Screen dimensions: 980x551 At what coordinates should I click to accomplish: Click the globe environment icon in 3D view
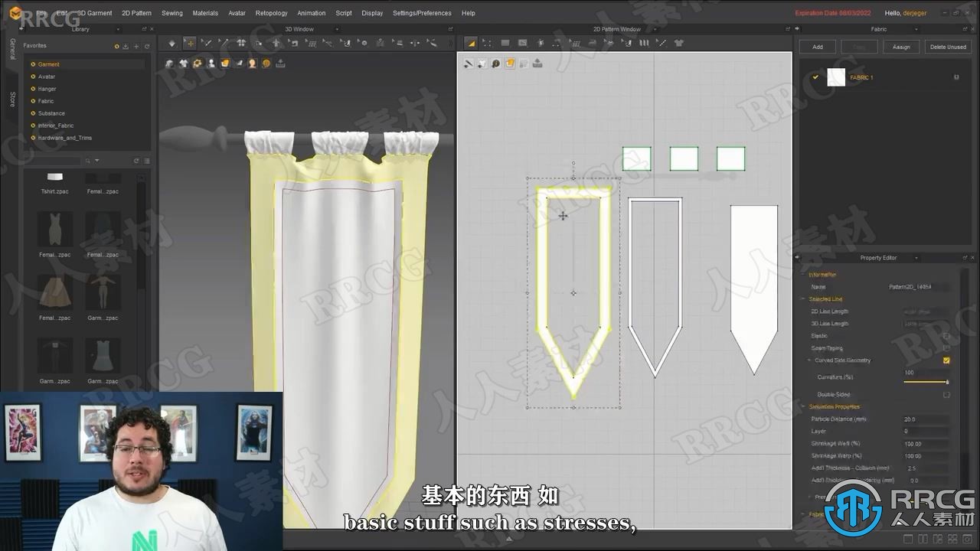[266, 64]
